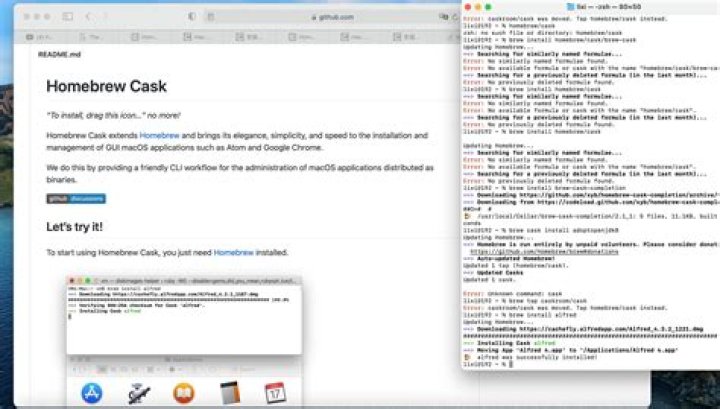The width and height of the screenshot is (720, 409).
Task: Click the 'To install, drag this icon' tagline
Action: point(113,115)
